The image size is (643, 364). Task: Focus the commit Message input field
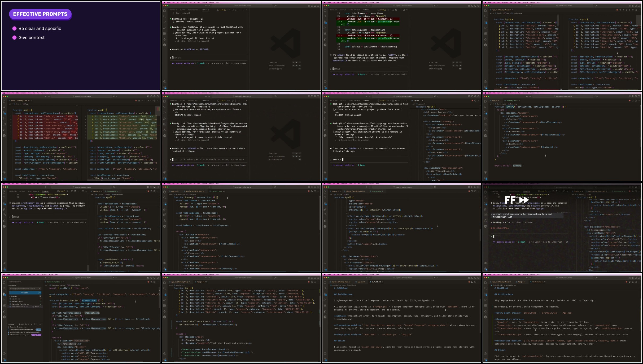click(x=23, y=289)
